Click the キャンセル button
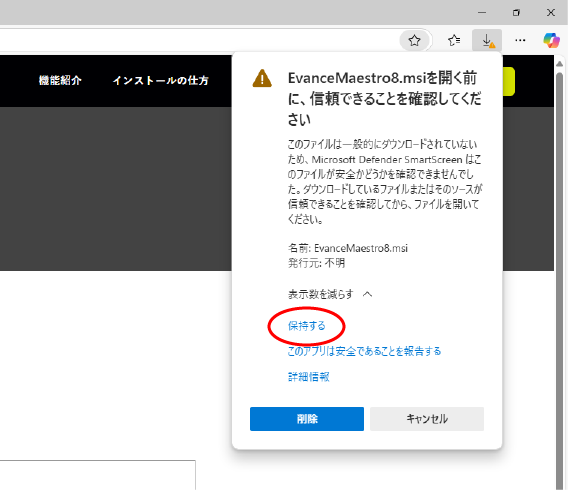This screenshot has height=490, width=568. [x=427, y=419]
